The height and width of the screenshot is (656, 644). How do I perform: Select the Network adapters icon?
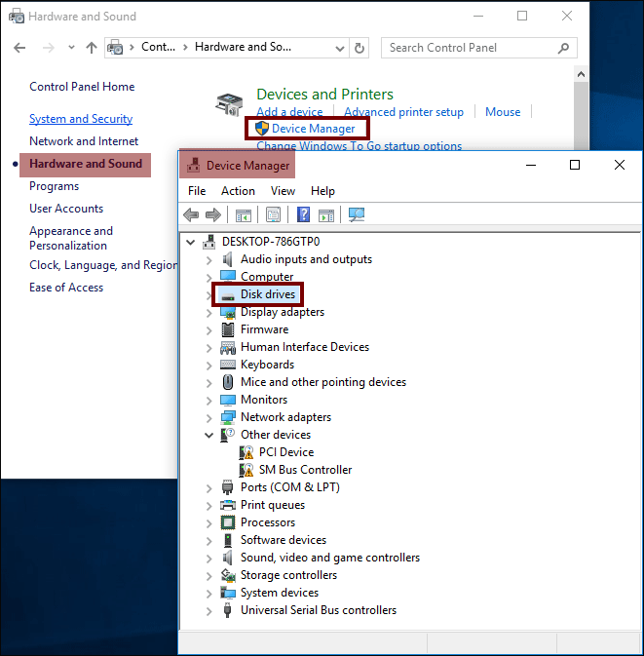tap(228, 417)
